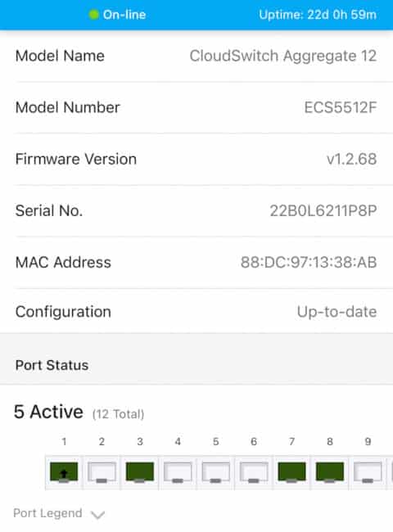Click the Up-to-date configuration status
393x532 pixels.
point(337,312)
